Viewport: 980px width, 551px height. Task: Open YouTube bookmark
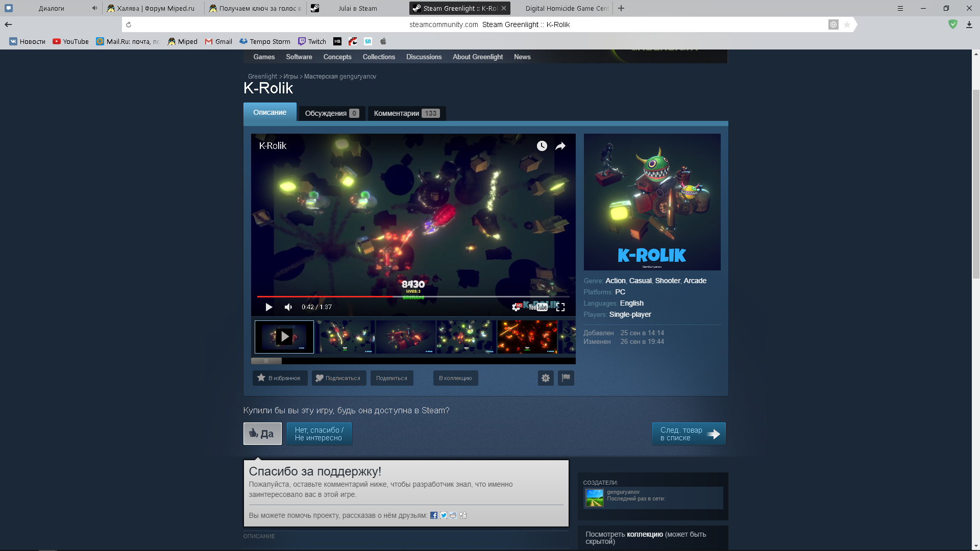coord(70,41)
